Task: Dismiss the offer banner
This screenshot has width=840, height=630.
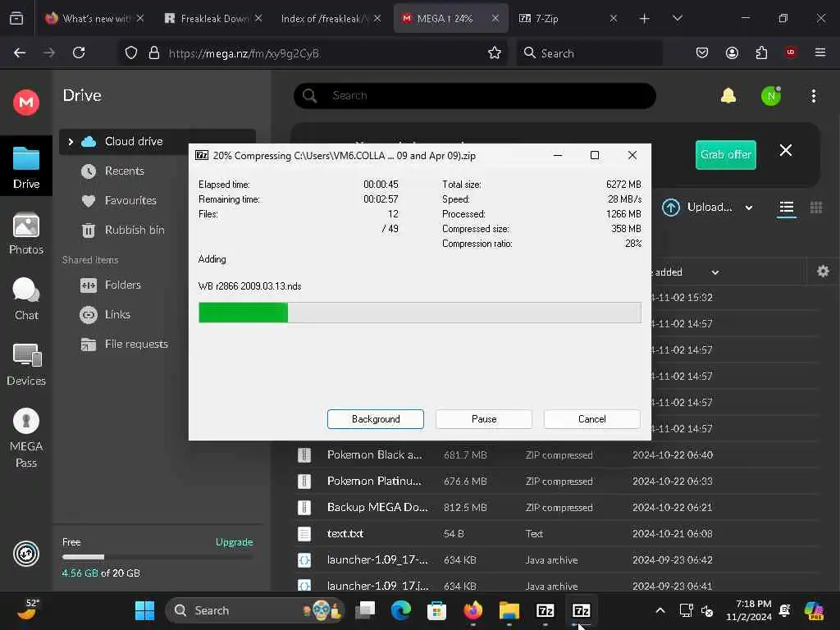Action: [785, 151]
